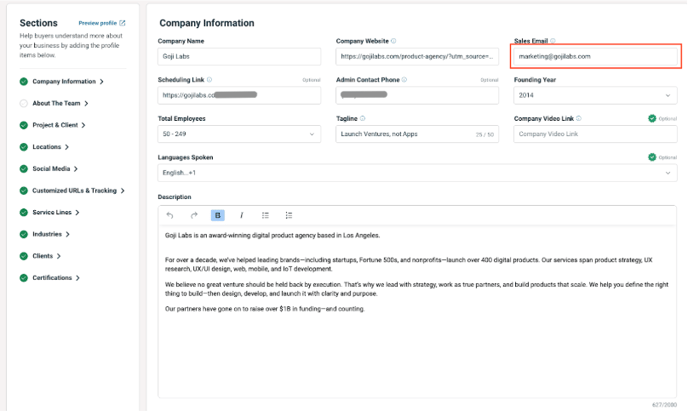Toggle italic formatting in description toolbar

coord(241,215)
